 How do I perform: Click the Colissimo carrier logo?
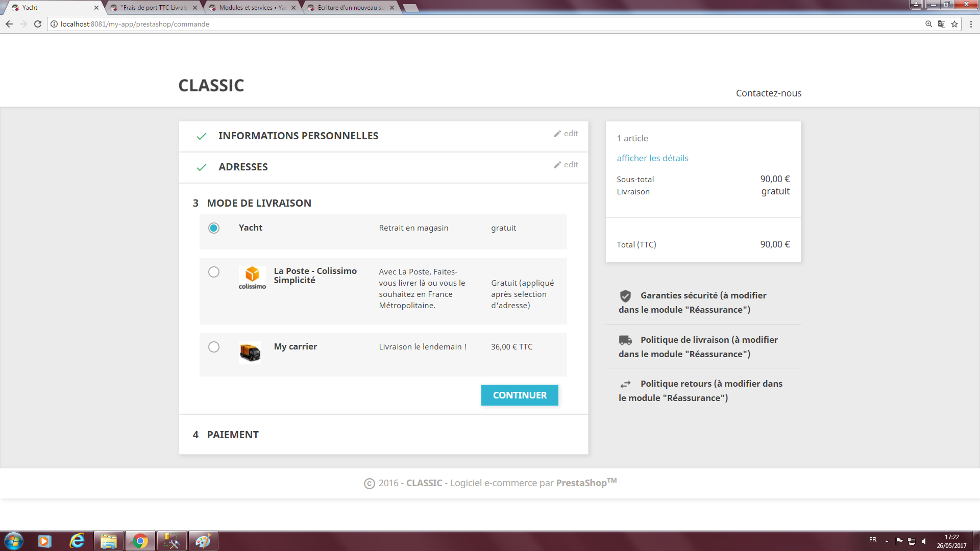point(252,278)
